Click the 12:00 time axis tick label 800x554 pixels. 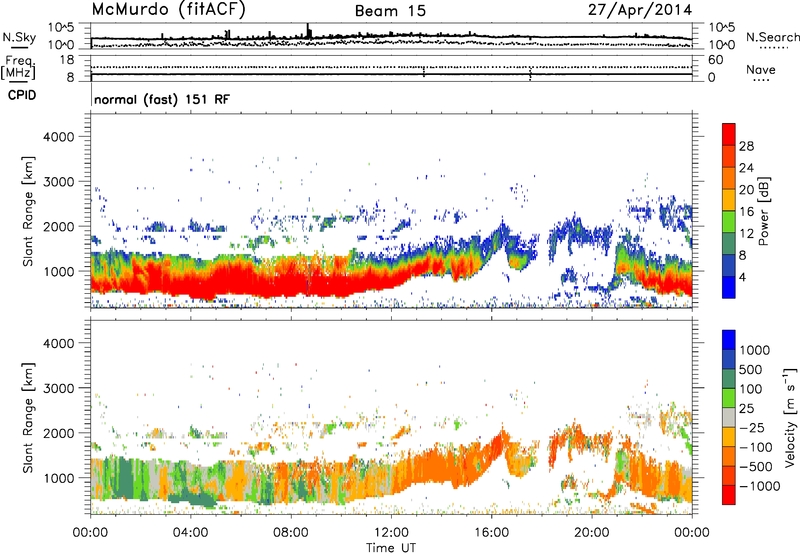point(391,533)
